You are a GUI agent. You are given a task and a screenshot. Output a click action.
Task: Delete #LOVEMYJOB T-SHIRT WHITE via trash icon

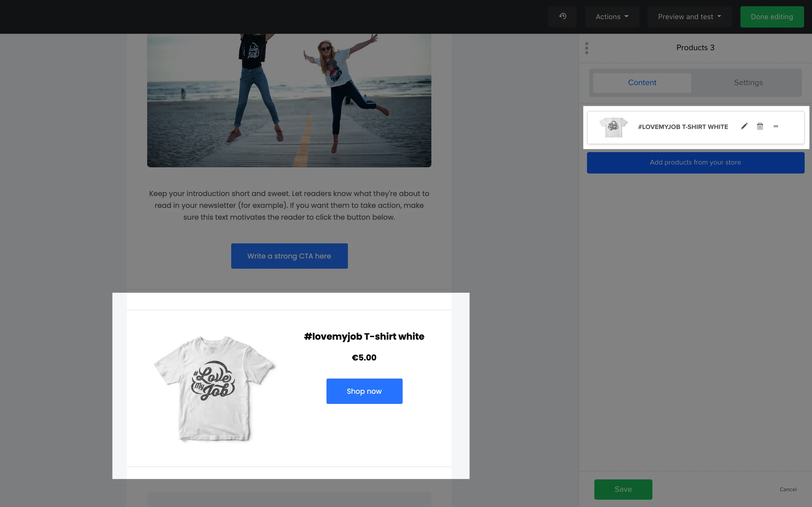coord(760,126)
